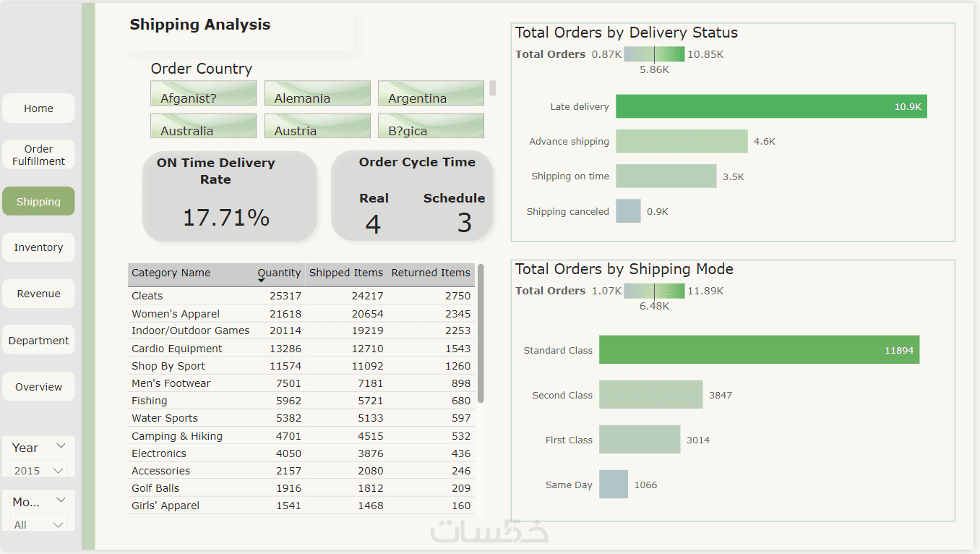Switch to the Order Fulfillment page
This screenshot has height=554, width=980.
tap(38, 155)
